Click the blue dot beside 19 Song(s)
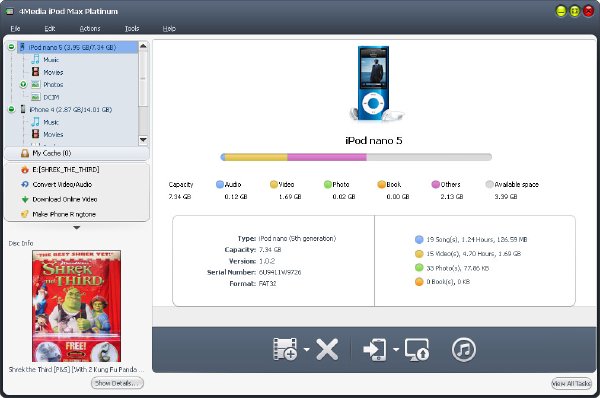Screen dimensions: 600x398 click(419, 240)
